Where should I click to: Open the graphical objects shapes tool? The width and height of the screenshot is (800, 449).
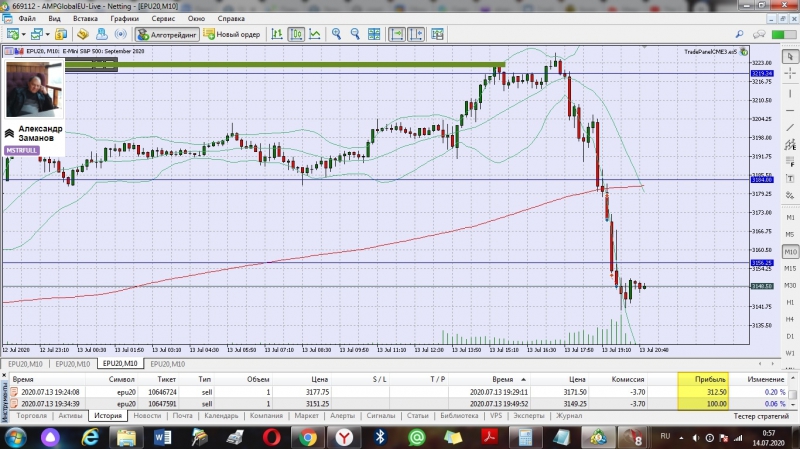790,195
